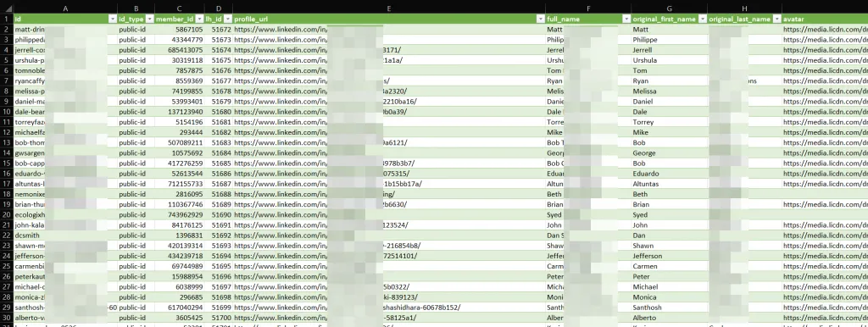Click lh_id cell 51672
The image size is (868, 327).
[219, 30]
